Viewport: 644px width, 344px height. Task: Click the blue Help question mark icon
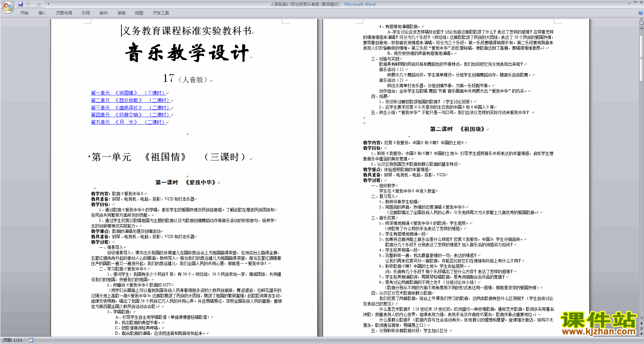tap(641, 13)
